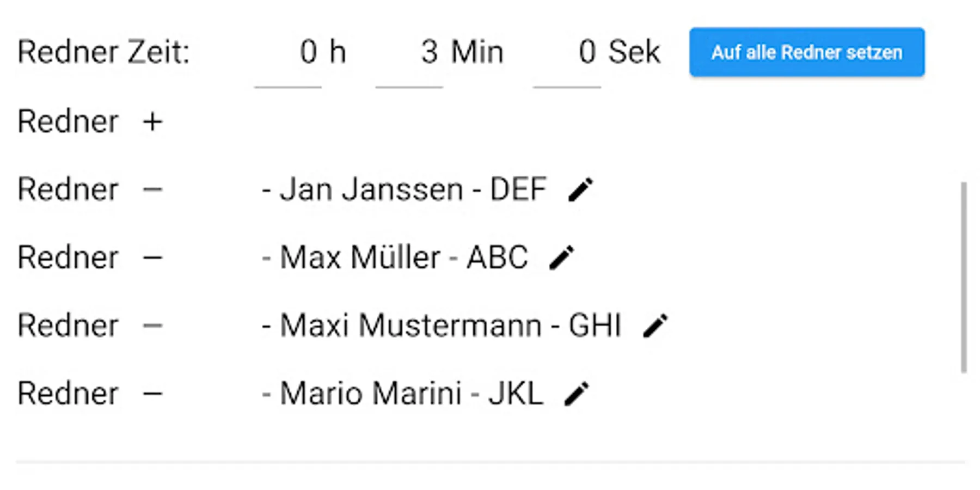Select the Jan Janssen - DEF entry
980x490 pixels.
coord(404,189)
